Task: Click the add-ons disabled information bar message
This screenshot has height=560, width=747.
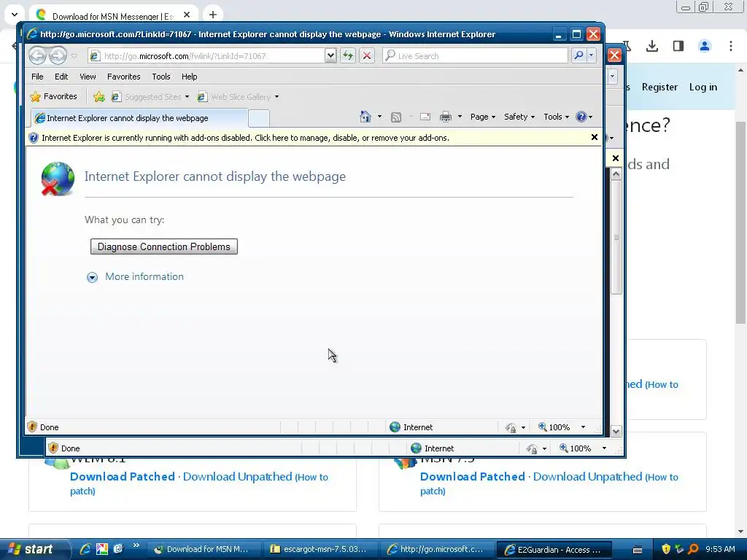Action: (x=245, y=138)
